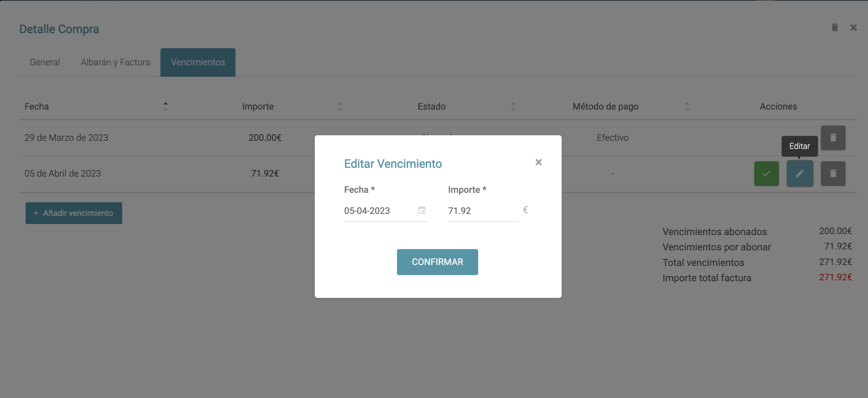The image size is (868, 398).
Task: Click the pencil edit icon for 05 de Abril
Action: pyautogui.click(x=799, y=174)
